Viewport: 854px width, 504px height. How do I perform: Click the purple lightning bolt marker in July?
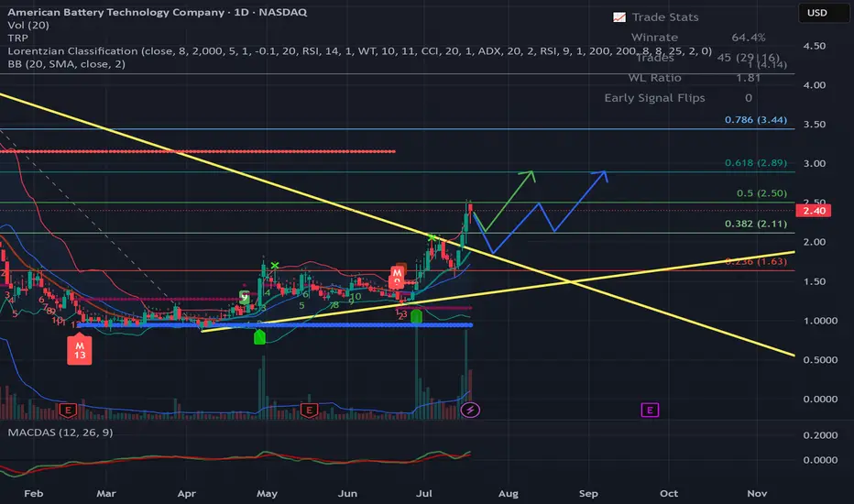pos(470,410)
